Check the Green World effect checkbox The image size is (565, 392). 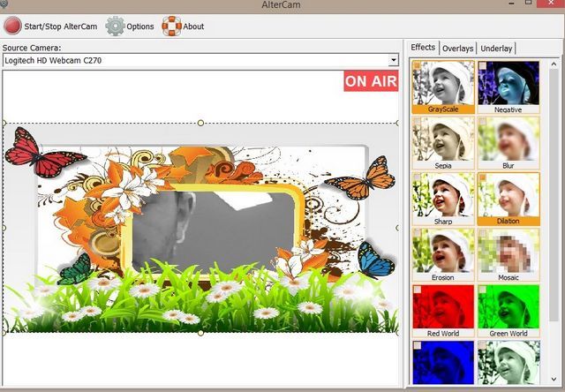[x=482, y=290]
